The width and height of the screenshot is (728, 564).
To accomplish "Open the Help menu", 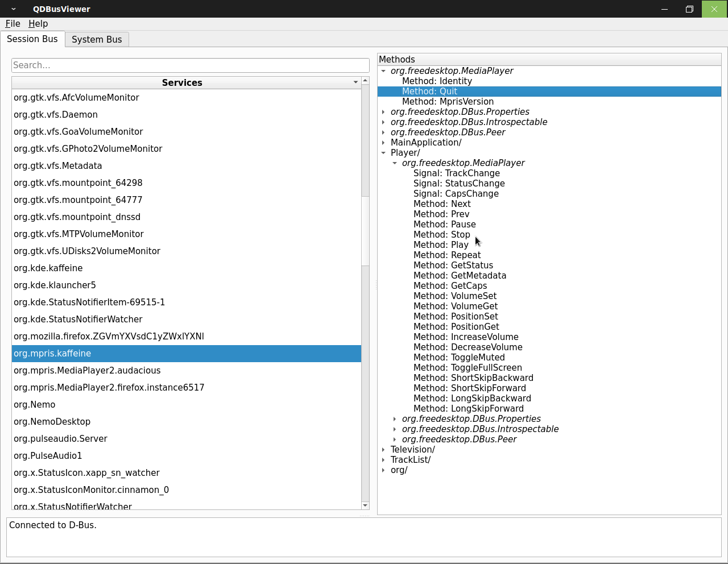I will pyautogui.click(x=38, y=23).
